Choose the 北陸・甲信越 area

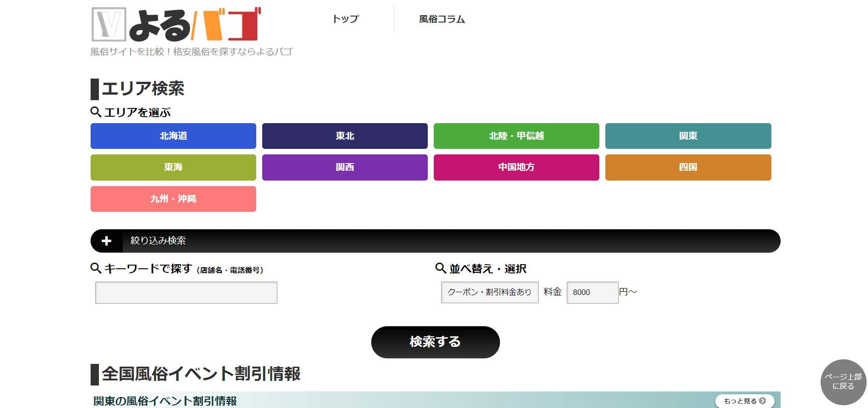pyautogui.click(x=516, y=136)
